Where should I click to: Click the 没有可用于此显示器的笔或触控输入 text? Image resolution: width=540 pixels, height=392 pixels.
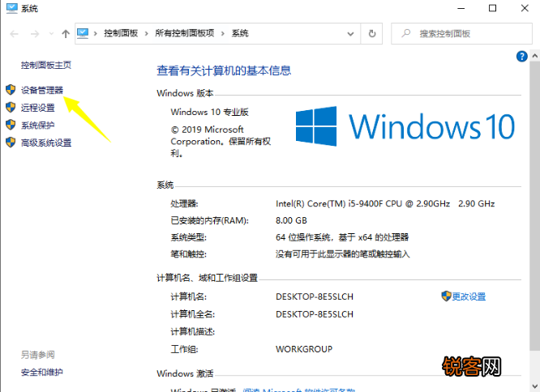coord(343,254)
